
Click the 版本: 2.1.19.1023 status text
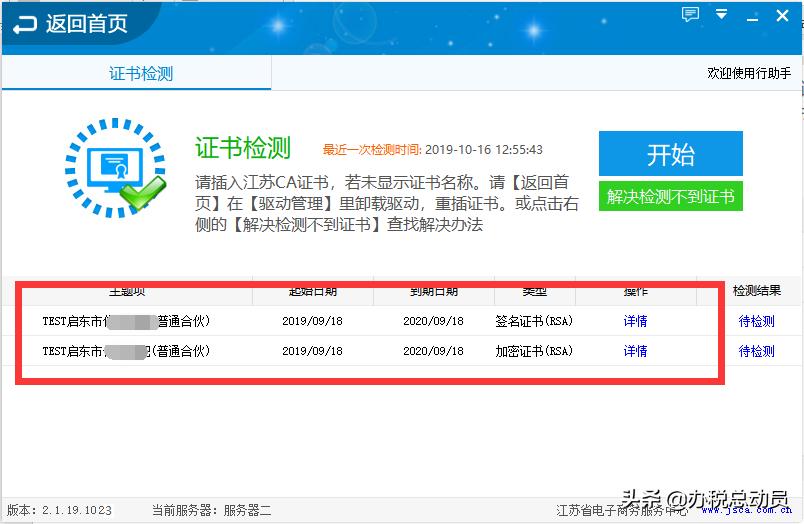click(59, 510)
